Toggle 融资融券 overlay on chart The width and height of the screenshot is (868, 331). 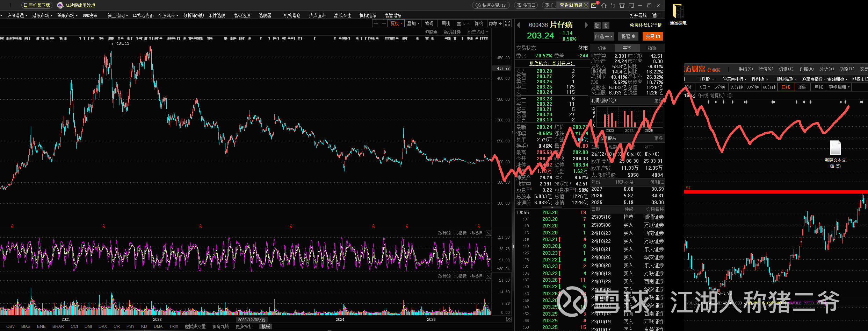[x=452, y=32]
